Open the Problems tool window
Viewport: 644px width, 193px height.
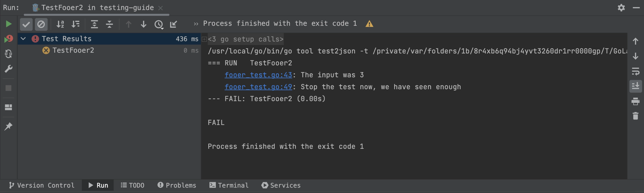click(x=177, y=185)
